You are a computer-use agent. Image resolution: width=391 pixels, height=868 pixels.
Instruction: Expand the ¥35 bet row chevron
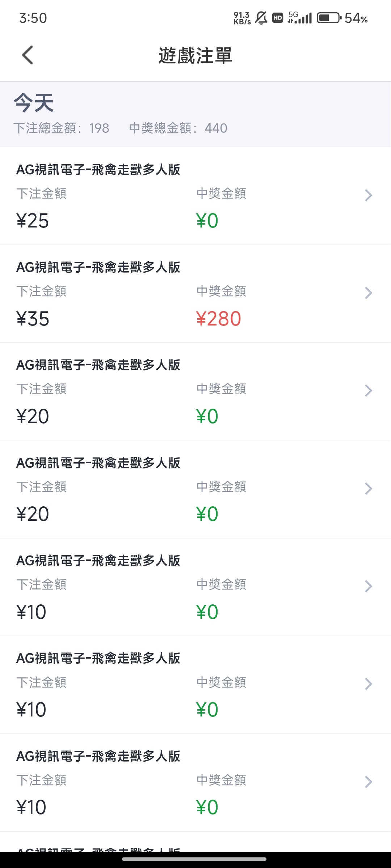point(368,293)
